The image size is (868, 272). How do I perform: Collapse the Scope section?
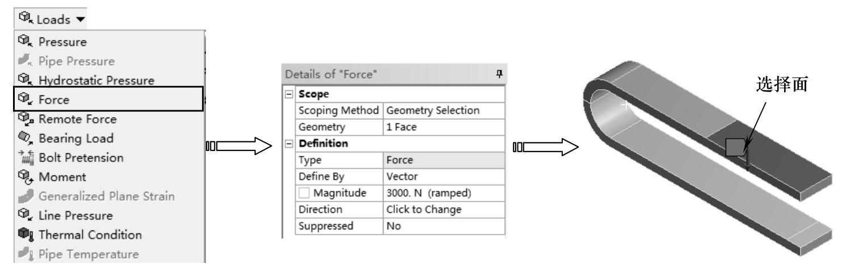(288, 93)
